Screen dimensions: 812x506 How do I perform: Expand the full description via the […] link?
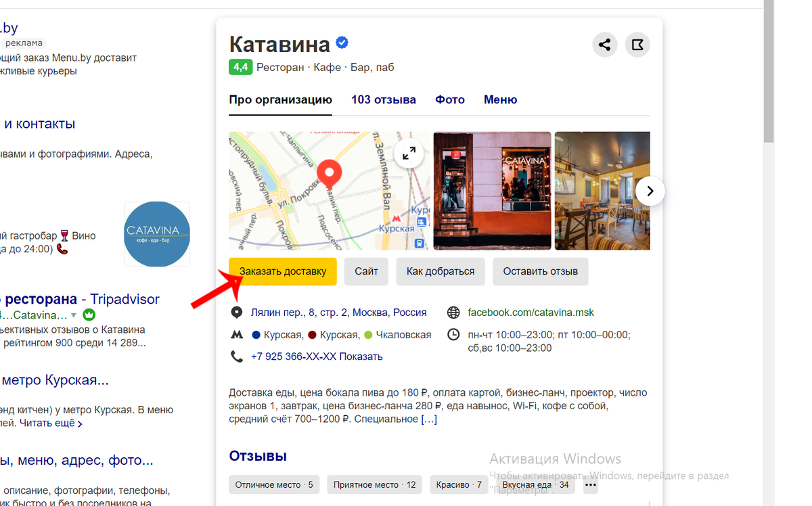[x=429, y=419]
